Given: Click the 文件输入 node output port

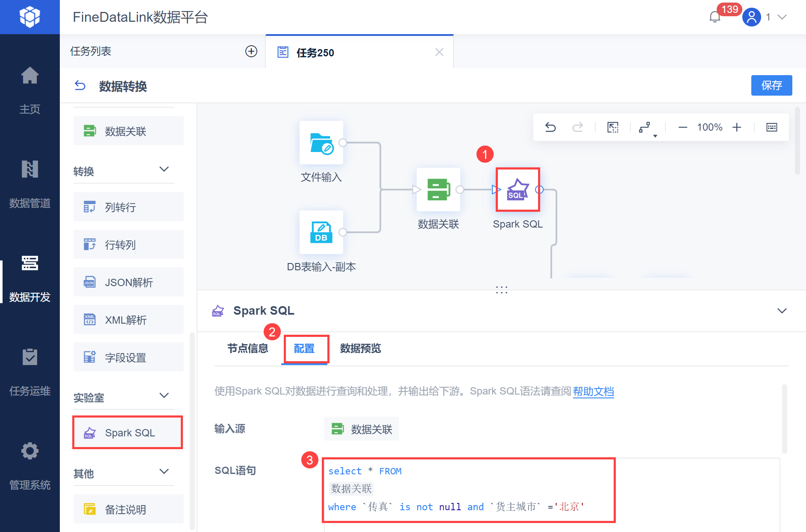Looking at the screenshot, I should tap(343, 143).
